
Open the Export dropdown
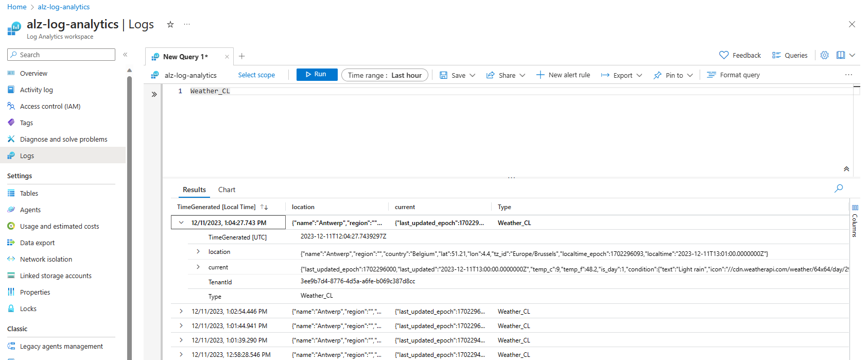point(622,75)
